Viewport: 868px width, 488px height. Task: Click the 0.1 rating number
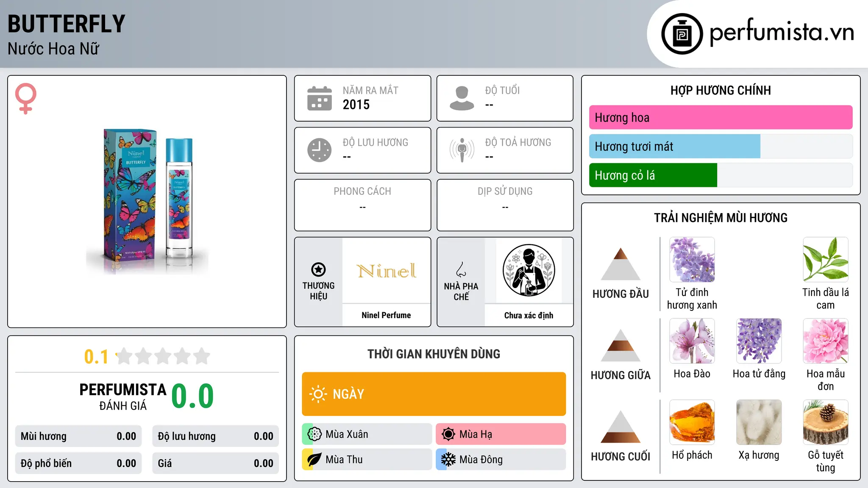pyautogui.click(x=96, y=357)
